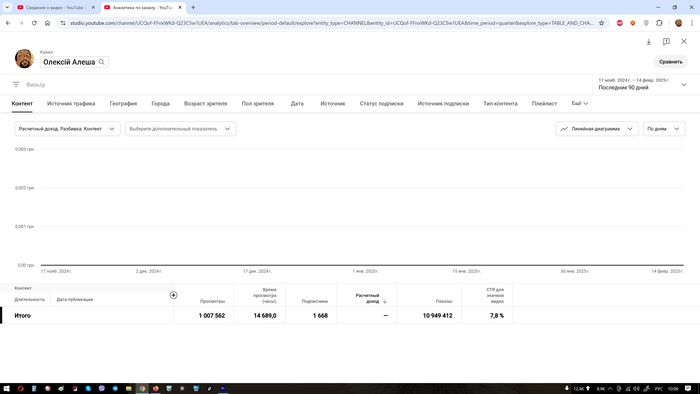The height and width of the screenshot is (394, 700).
Task: Click into the Фильтр input field
Action: point(36,84)
